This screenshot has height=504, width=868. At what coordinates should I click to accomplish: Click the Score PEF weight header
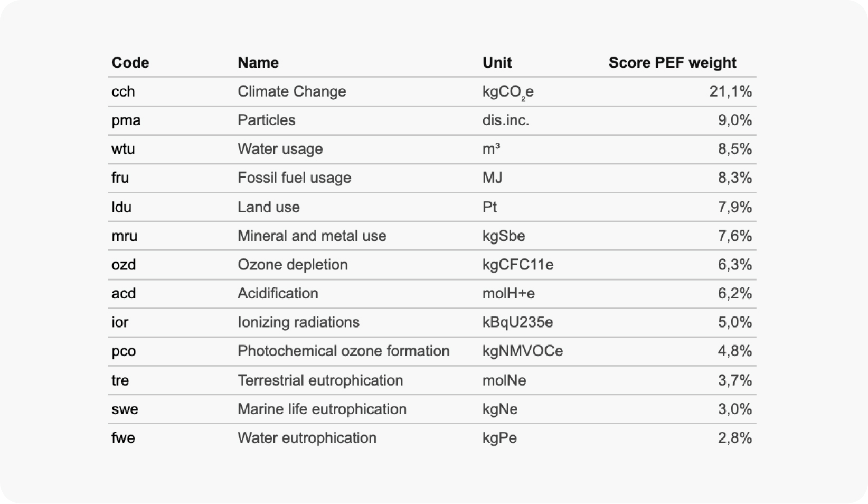[672, 62]
